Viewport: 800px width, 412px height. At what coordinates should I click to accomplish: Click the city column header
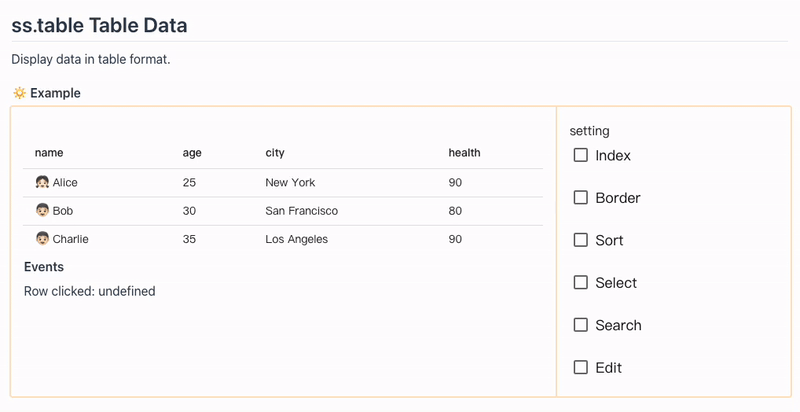coord(275,153)
